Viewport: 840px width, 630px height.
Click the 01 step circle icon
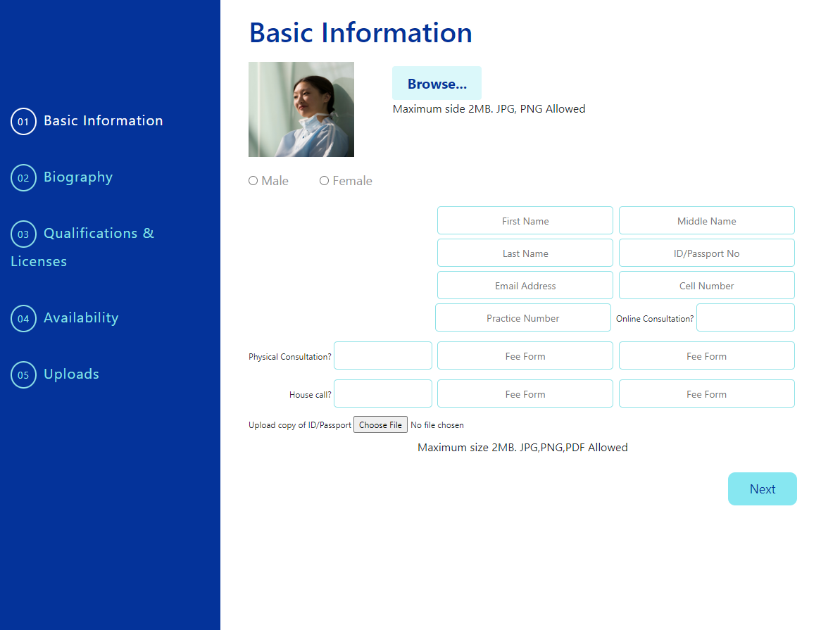[23, 122]
